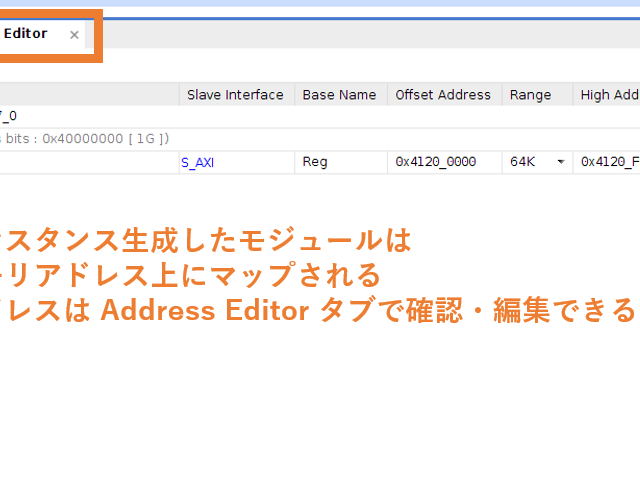This screenshot has width=640, height=496.
Task: Click the Offset Address column header
Action: coord(443,95)
